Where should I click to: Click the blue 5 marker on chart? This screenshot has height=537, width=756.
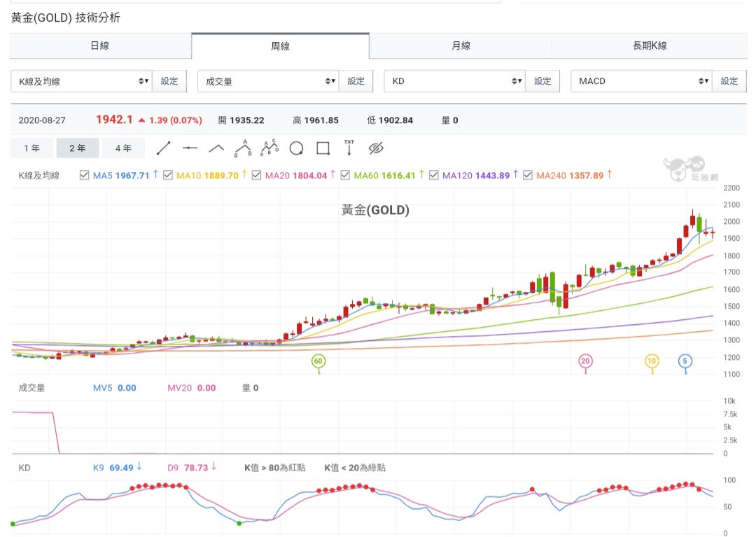(685, 361)
